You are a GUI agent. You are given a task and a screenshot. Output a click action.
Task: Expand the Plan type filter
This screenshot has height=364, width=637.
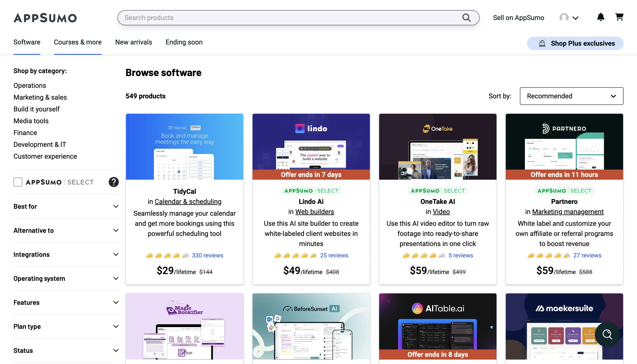[x=66, y=327]
